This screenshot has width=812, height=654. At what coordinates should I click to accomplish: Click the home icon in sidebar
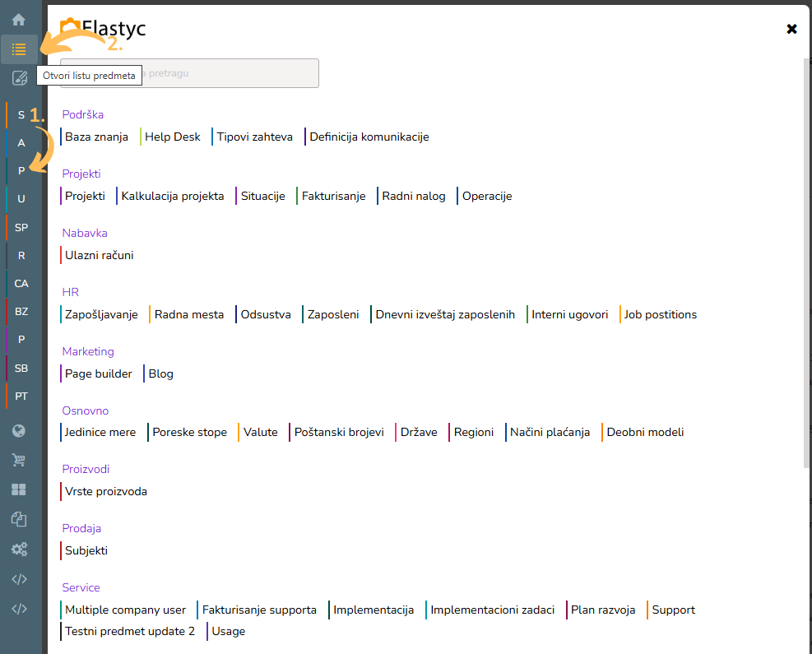19,20
